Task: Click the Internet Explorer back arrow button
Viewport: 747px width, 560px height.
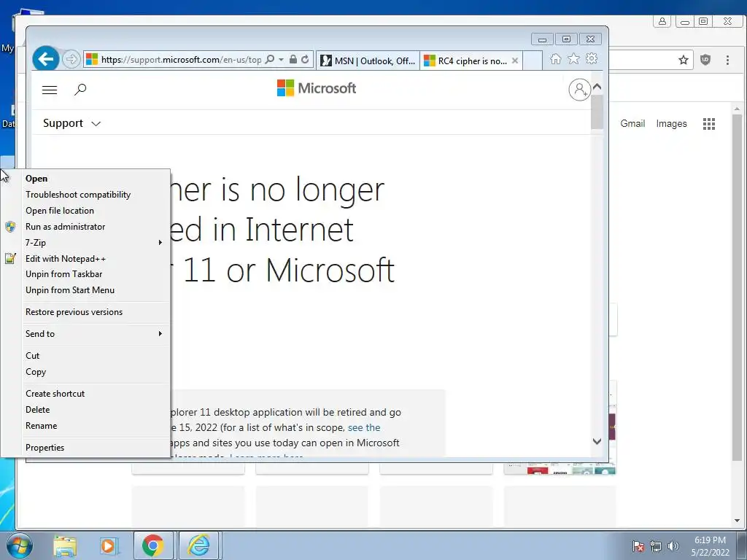Action: (x=46, y=59)
